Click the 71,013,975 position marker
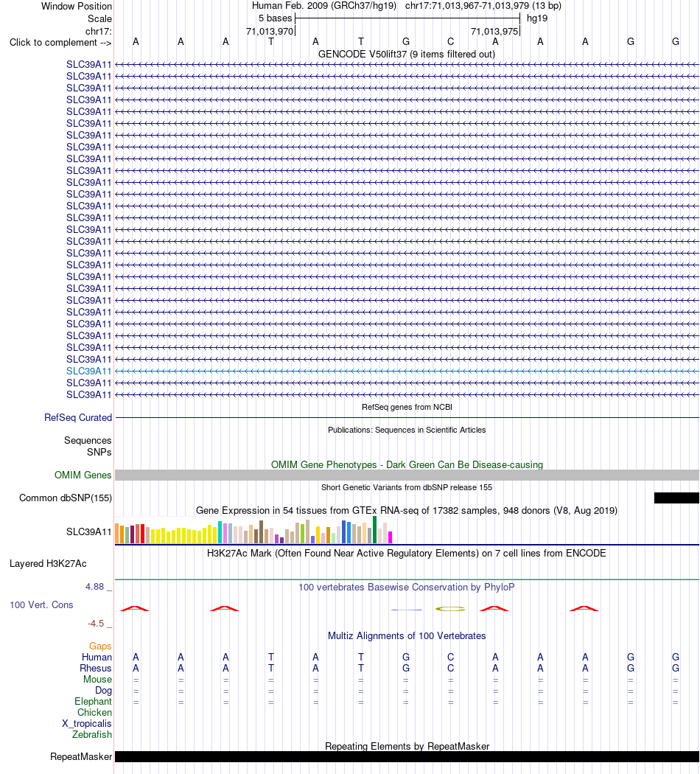 pyautogui.click(x=494, y=31)
